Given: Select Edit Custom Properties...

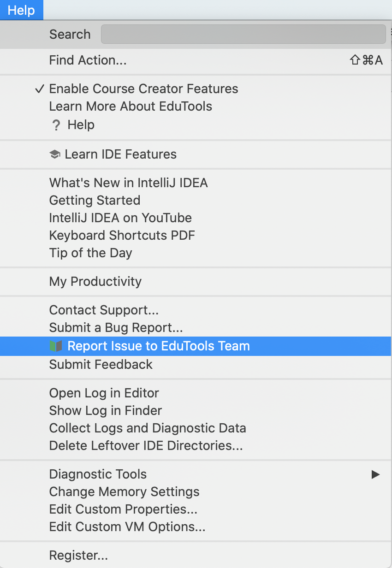Looking at the screenshot, I should (196, 509).
